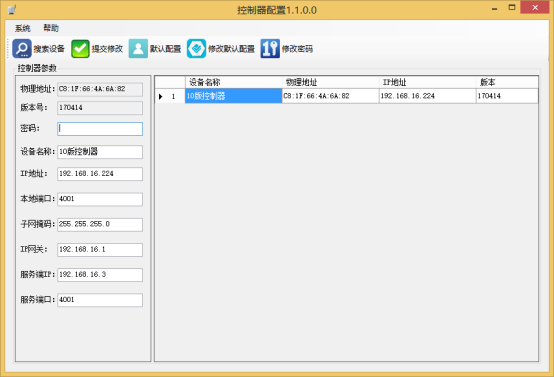Click the 192.168.16.224 table cell
Viewport: 554px width, 377px height.
pyautogui.click(x=428, y=96)
